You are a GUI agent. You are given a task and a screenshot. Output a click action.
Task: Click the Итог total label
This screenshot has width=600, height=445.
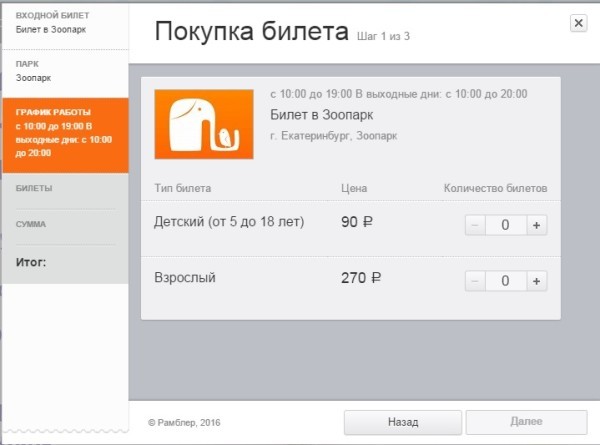(32, 263)
